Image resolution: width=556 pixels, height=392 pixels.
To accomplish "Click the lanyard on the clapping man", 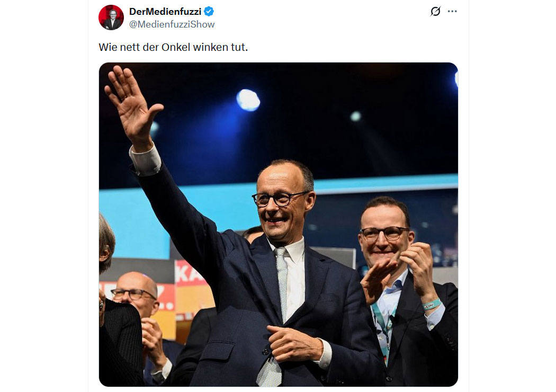I will pos(383,328).
